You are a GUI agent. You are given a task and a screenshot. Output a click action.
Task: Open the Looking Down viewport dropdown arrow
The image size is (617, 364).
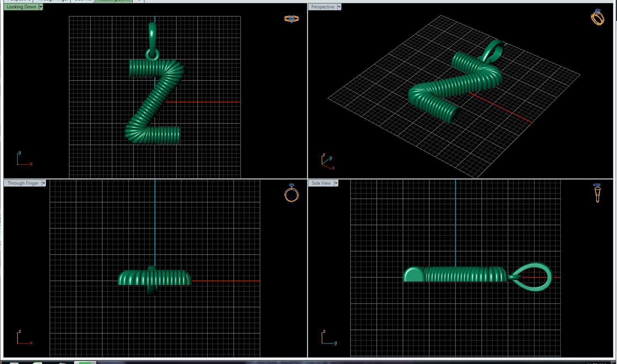coord(41,7)
